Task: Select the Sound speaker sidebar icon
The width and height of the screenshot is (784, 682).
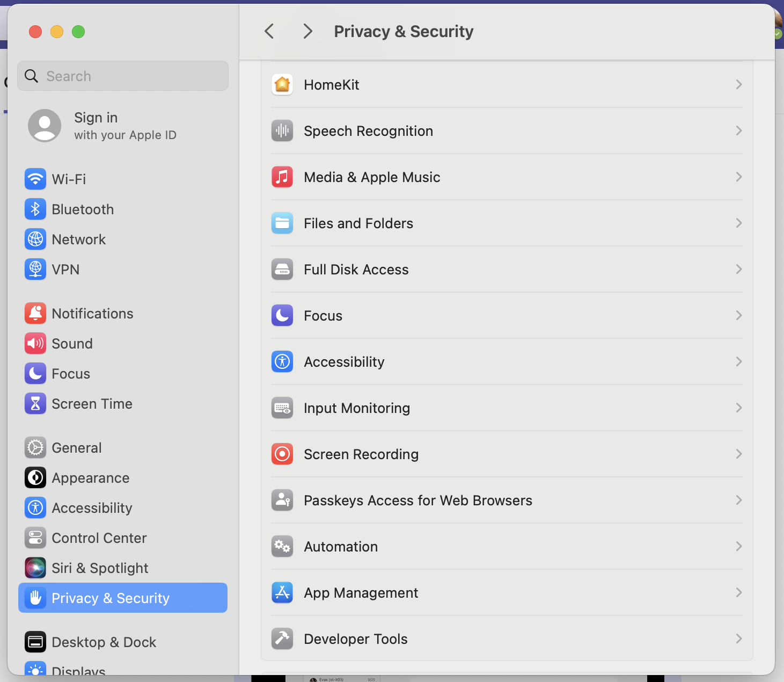Action: click(x=35, y=344)
